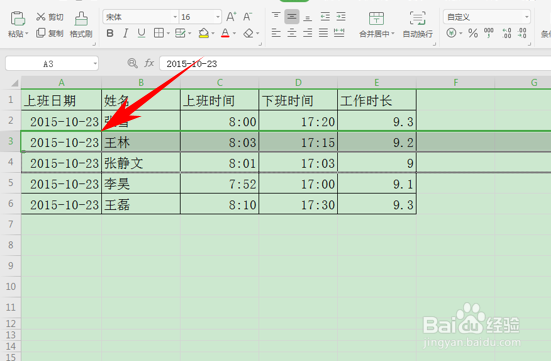Expand font color options arrow
The image size is (551, 362).
(x=234, y=34)
